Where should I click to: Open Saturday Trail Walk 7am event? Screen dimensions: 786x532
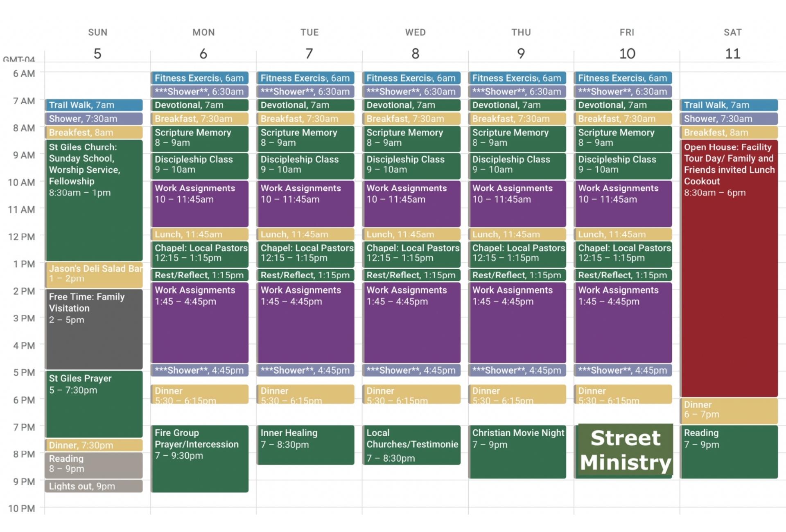tap(729, 105)
